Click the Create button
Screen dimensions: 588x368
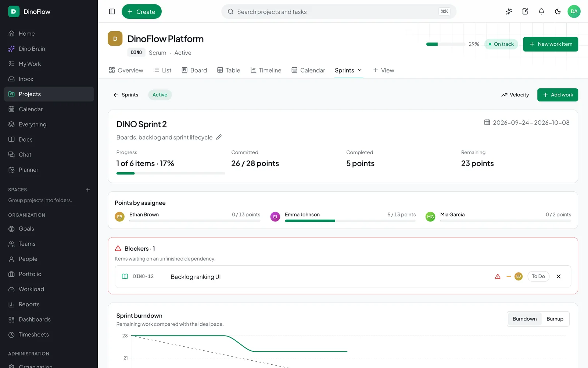tap(141, 11)
